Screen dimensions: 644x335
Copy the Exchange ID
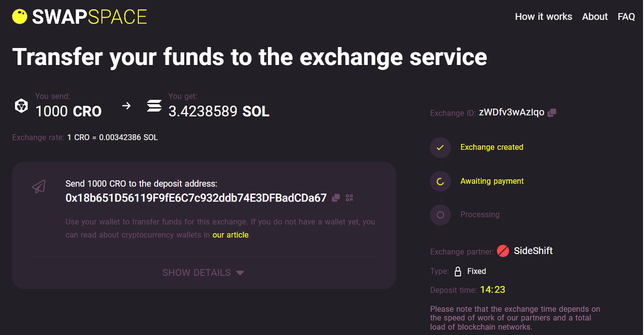552,112
